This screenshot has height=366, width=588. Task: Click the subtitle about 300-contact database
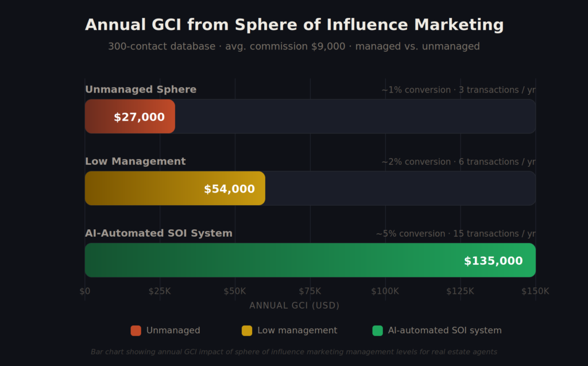[x=294, y=47]
